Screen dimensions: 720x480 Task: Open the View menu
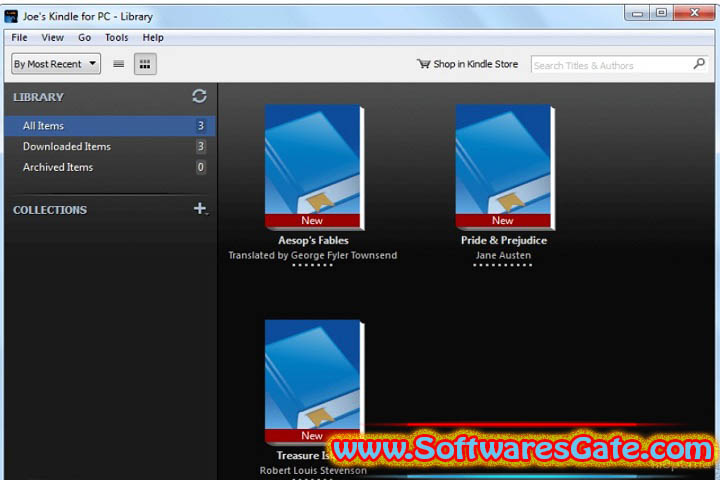coord(52,38)
